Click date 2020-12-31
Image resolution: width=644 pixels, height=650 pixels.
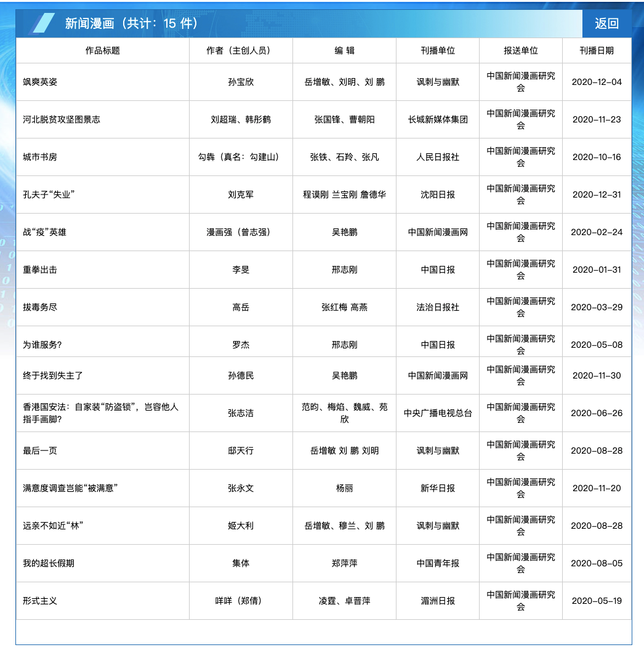click(x=597, y=195)
